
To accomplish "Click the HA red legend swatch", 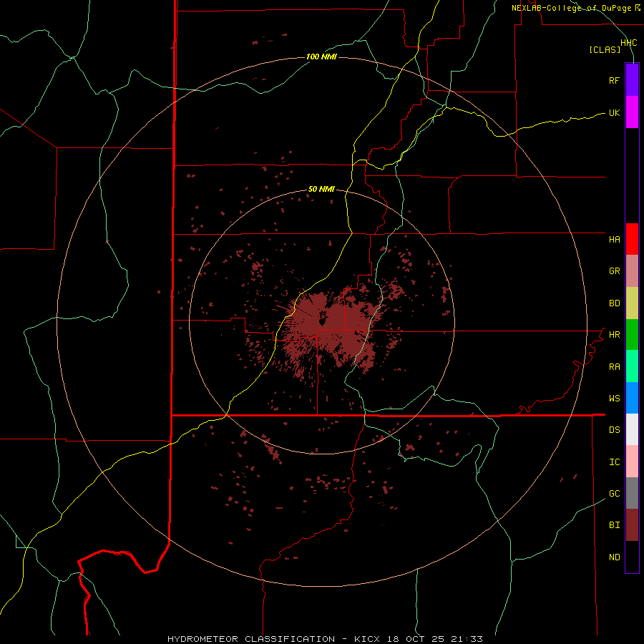I will click(632, 239).
